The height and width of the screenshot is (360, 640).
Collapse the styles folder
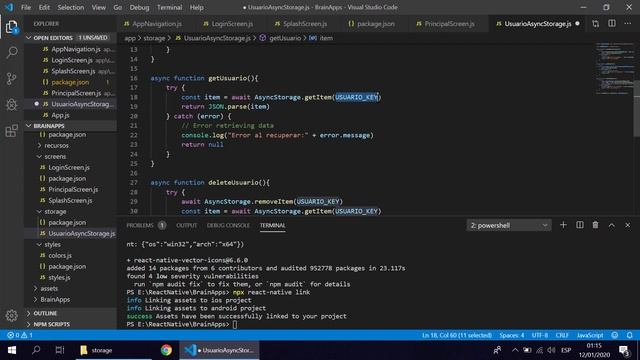tap(52, 244)
